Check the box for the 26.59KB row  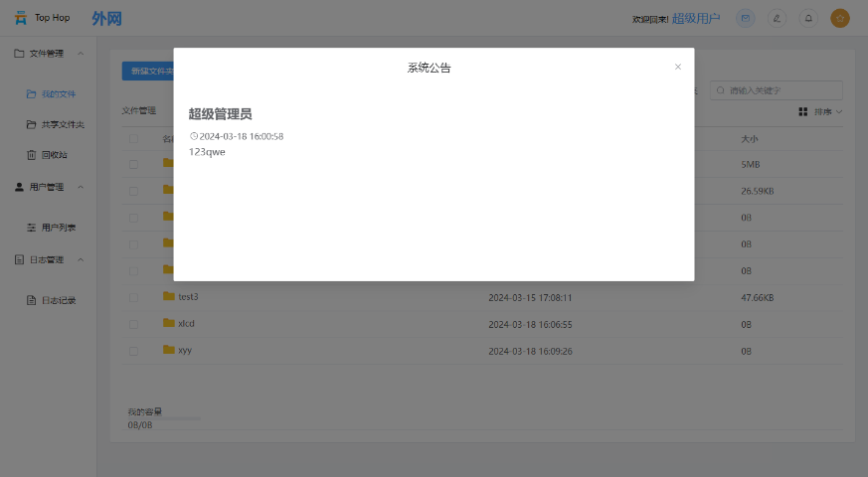point(133,191)
